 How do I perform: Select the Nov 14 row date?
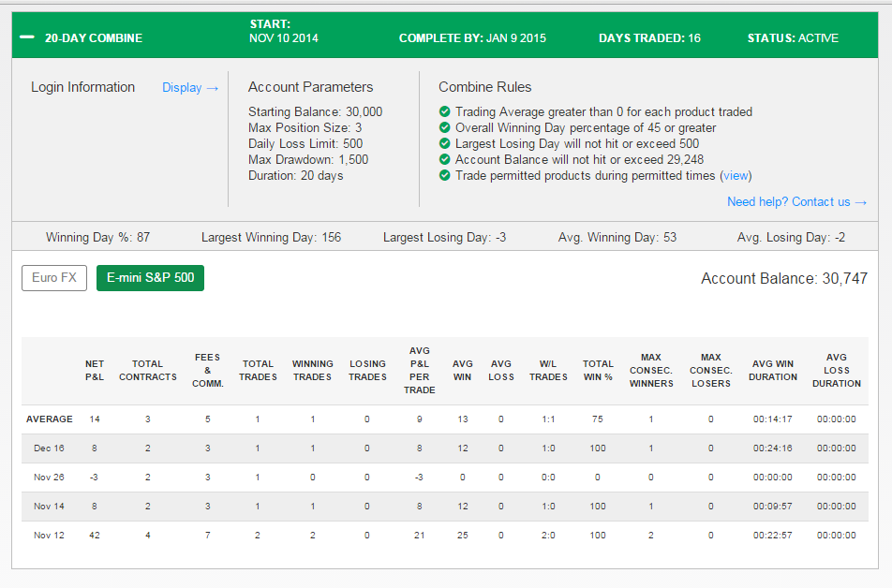[x=49, y=507]
